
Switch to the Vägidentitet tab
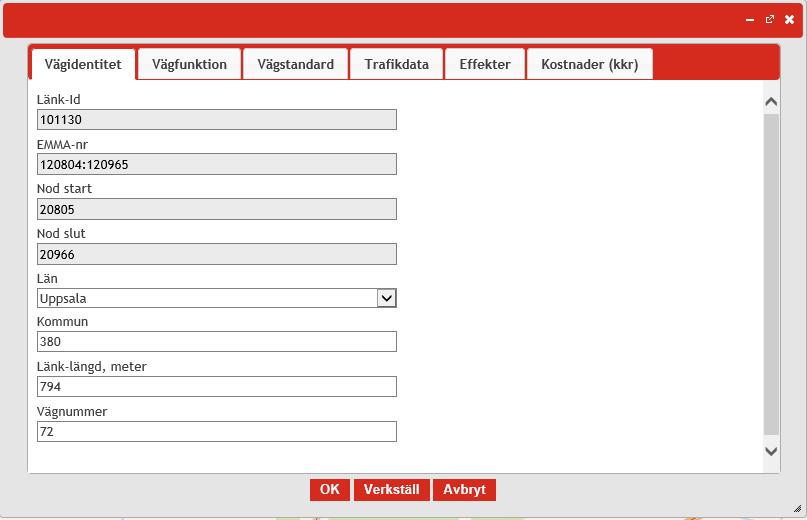(x=83, y=64)
